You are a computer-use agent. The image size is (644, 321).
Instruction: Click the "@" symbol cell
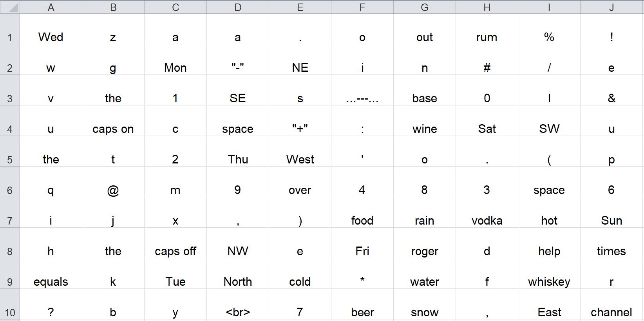[113, 182]
